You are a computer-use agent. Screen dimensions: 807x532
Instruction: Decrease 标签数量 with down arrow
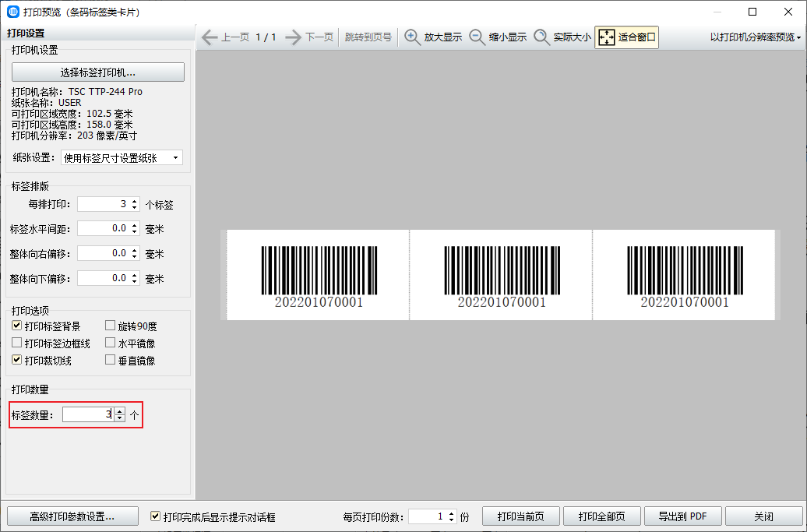(119, 417)
